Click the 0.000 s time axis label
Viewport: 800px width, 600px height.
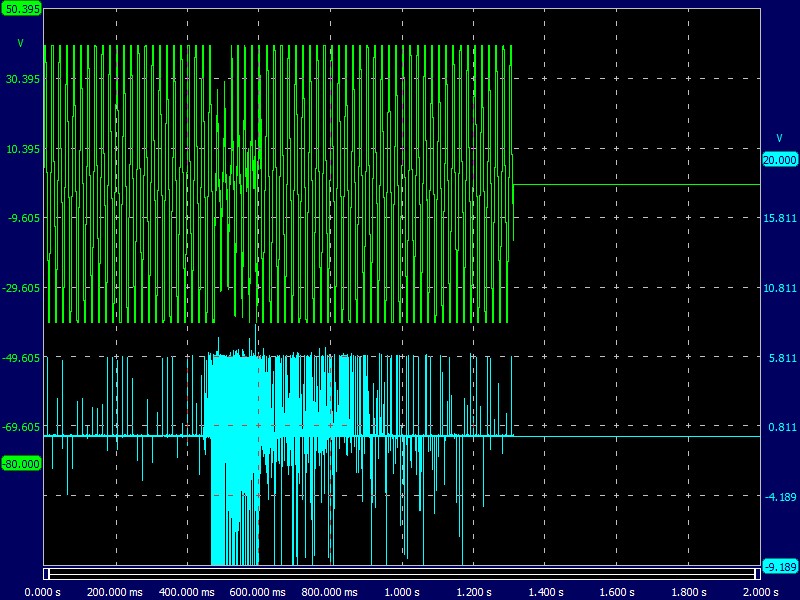click(43, 592)
